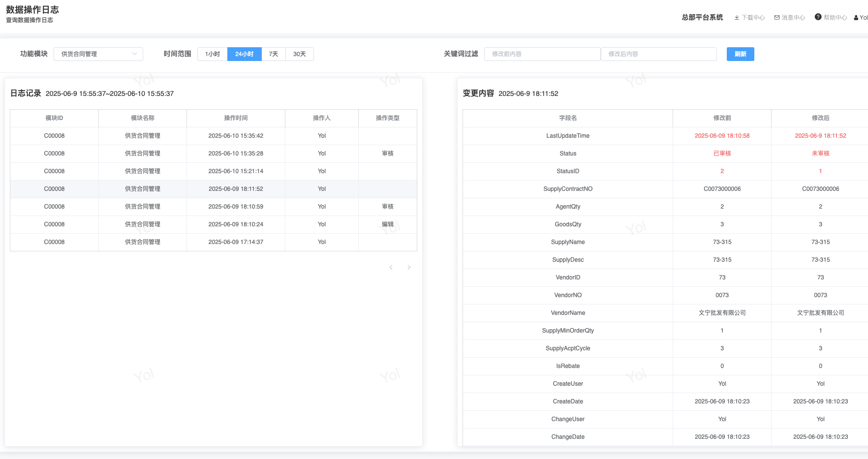Screen dimensions: 868x459
Task: Click the help center question mark icon
Action: (x=818, y=17)
